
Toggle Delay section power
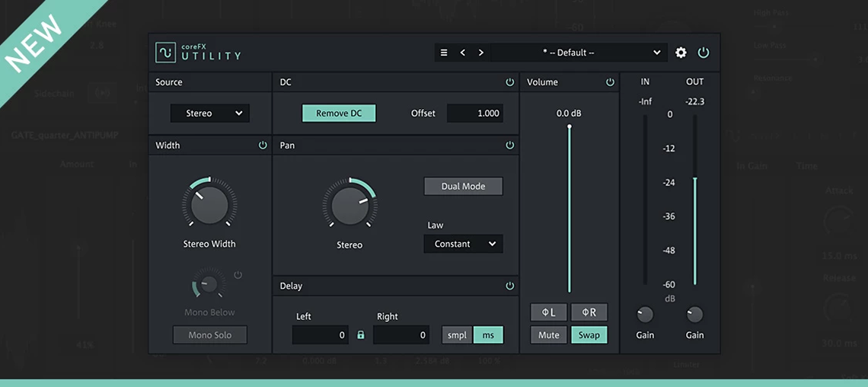510,286
